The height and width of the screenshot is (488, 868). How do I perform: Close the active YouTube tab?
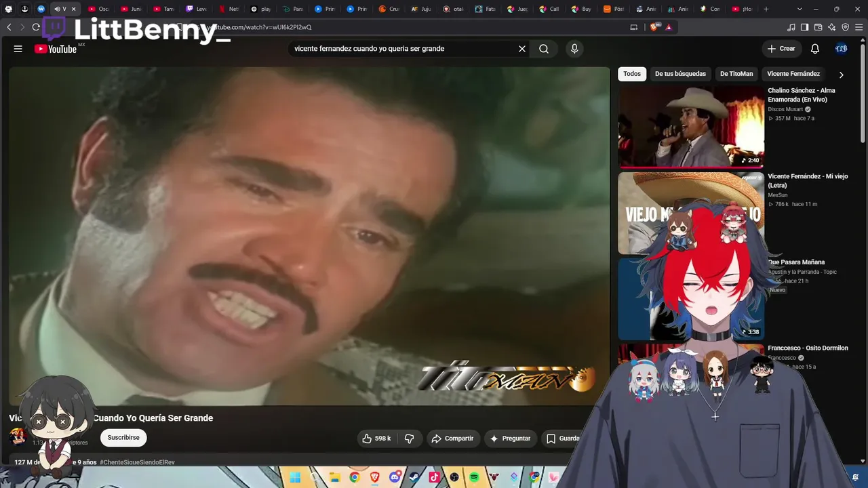pos(73,9)
